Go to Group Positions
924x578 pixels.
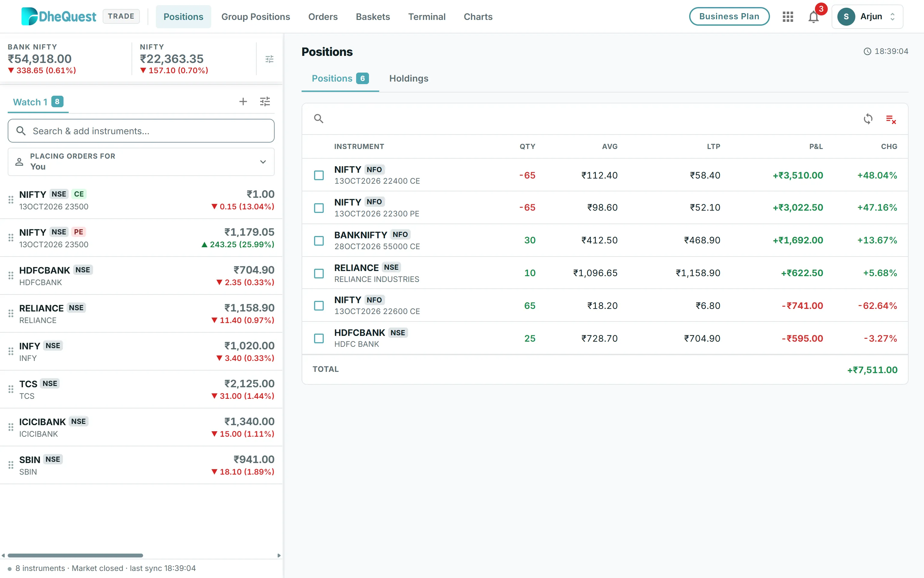pos(255,16)
